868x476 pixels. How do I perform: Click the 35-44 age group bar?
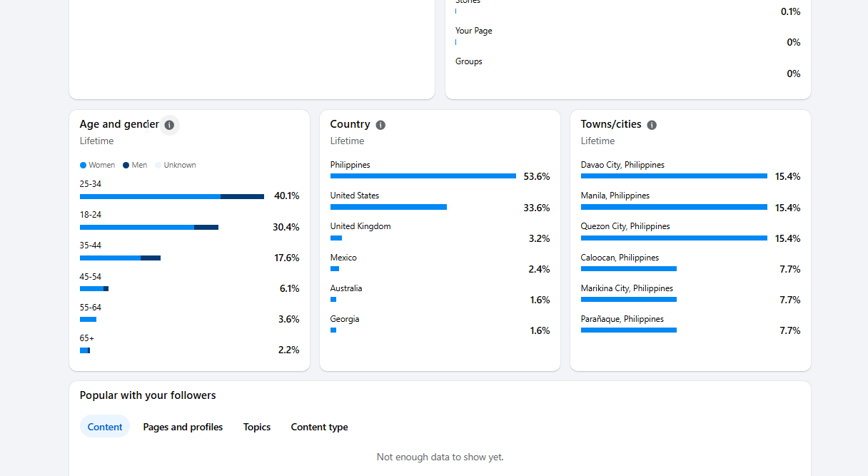point(120,258)
